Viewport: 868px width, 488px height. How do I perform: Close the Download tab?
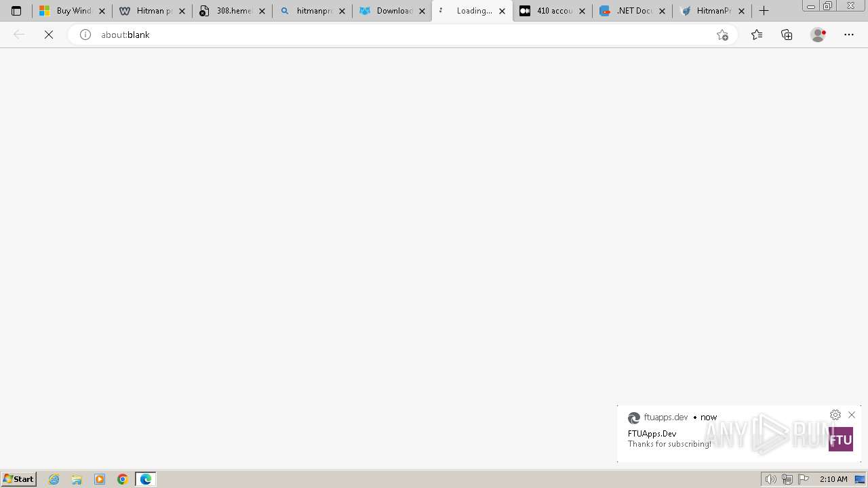(x=422, y=11)
